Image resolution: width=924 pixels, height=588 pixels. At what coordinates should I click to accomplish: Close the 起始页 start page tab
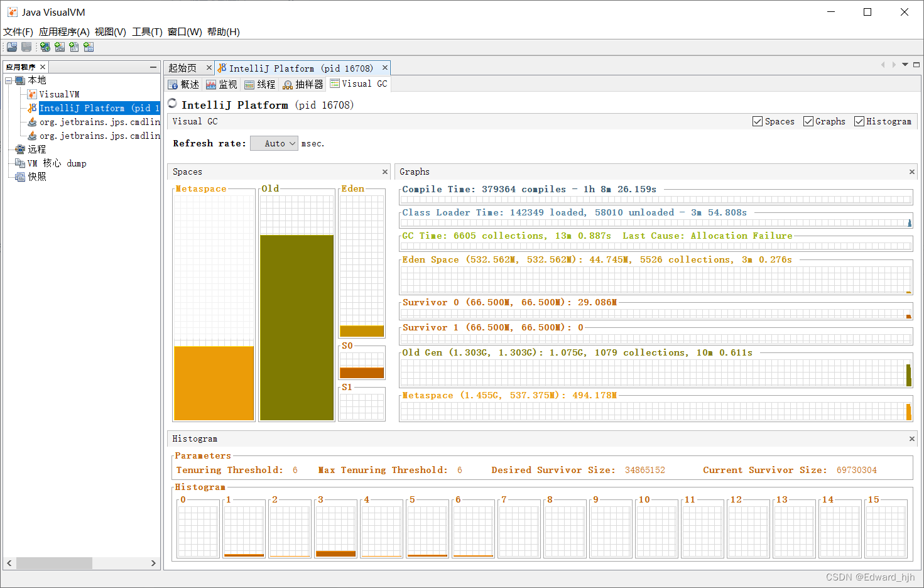209,68
